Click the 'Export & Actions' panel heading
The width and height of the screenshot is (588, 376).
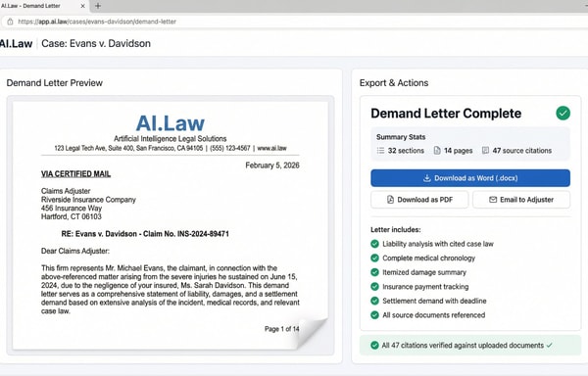394,83
